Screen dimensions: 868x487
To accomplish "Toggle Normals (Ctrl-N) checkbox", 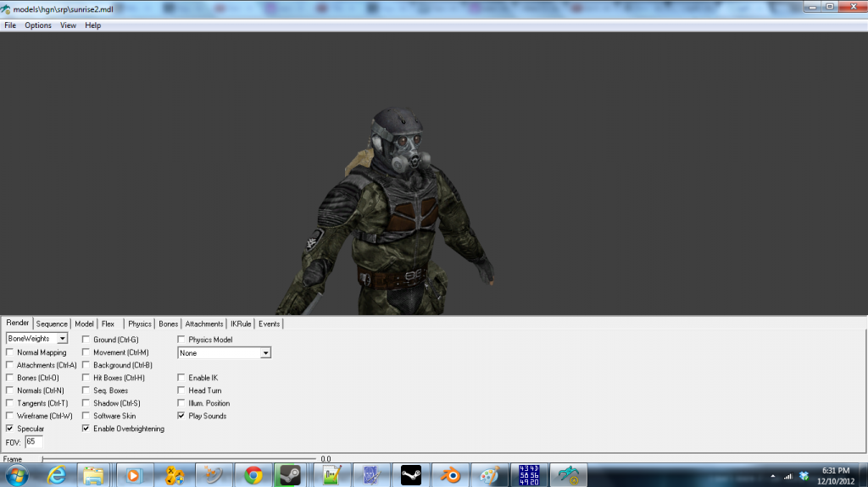I will [x=10, y=390].
